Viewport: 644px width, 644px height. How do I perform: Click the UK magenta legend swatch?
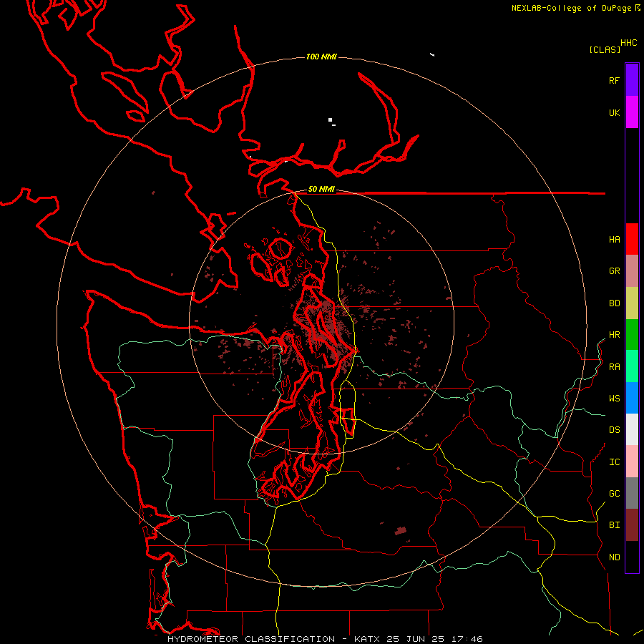[632, 112]
